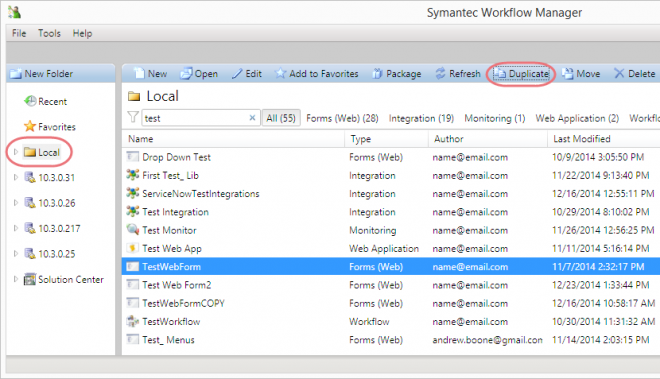Select the TestWebFormCOPY project
This screenshot has width=660, height=379.
coord(183,303)
